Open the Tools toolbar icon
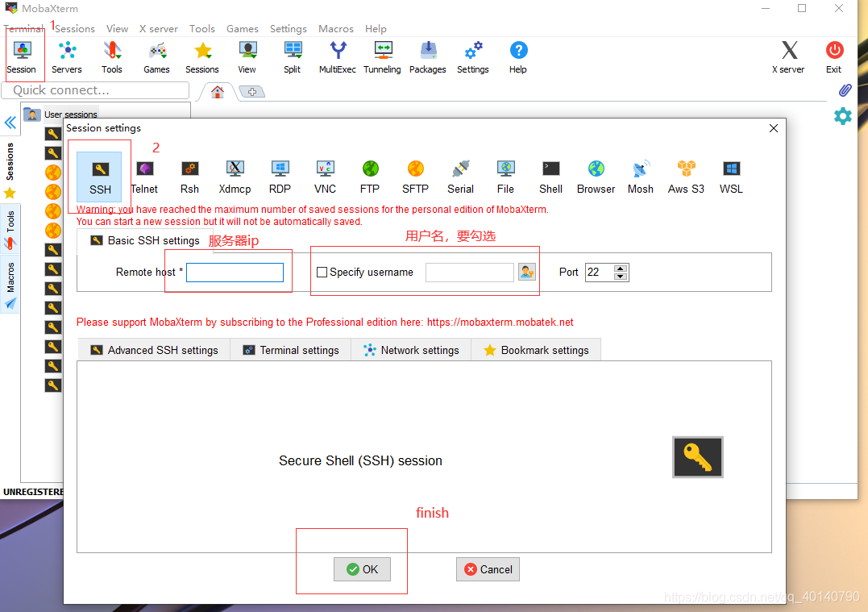This screenshot has height=612, width=868. point(112,57)
